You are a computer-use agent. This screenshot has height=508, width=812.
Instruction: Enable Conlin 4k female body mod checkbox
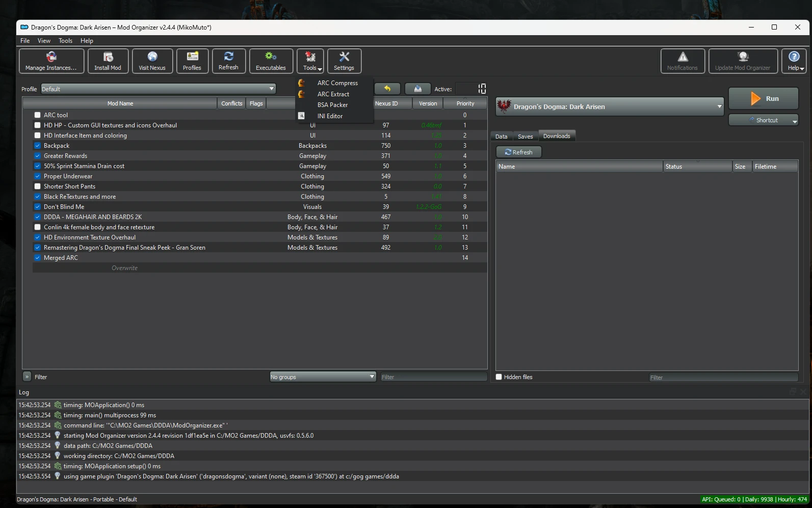coord(37,227)
